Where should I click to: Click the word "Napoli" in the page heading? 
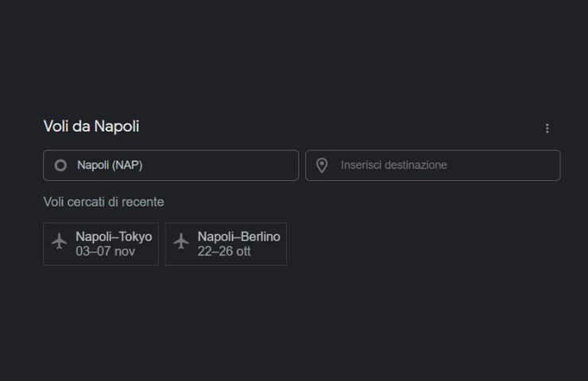117,126
